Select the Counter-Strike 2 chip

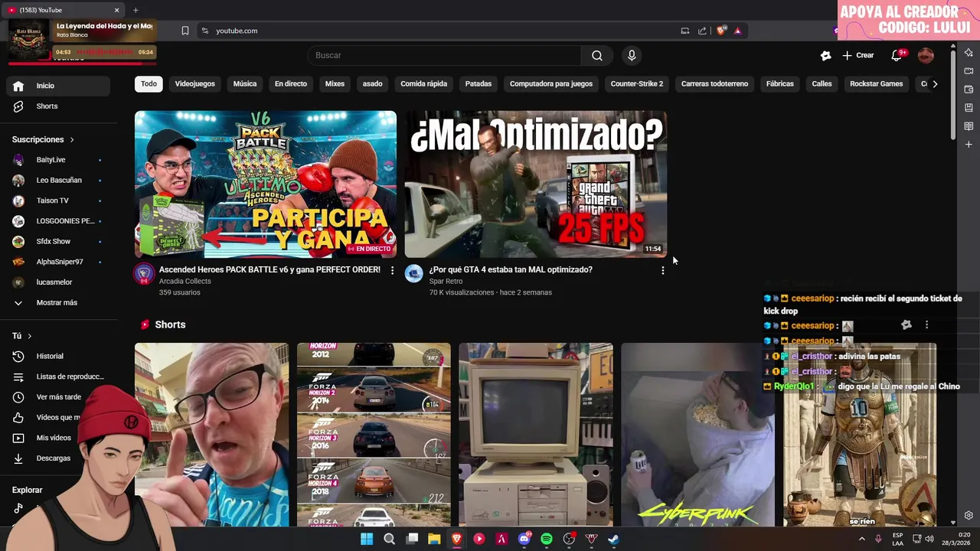(x=637, y=83)
